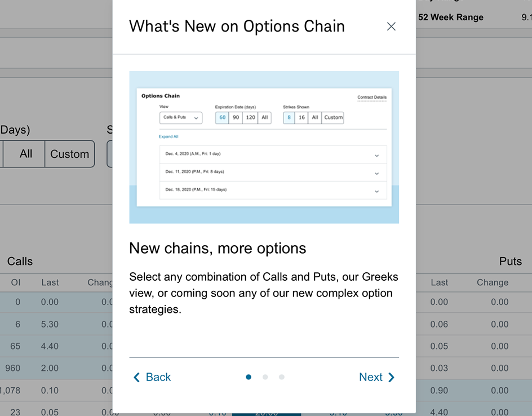Click the Custom button in the background page
Viewport: 532px width, 416px height.
(x=69, y=154)
